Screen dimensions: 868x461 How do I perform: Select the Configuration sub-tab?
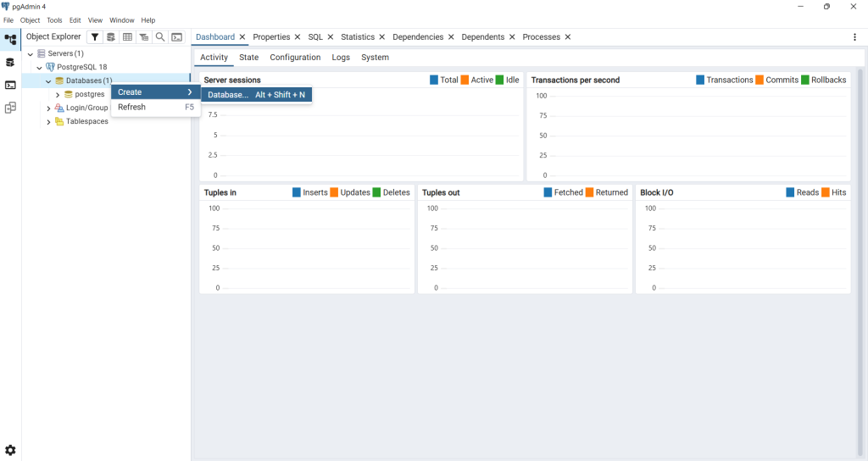(295, 57)
